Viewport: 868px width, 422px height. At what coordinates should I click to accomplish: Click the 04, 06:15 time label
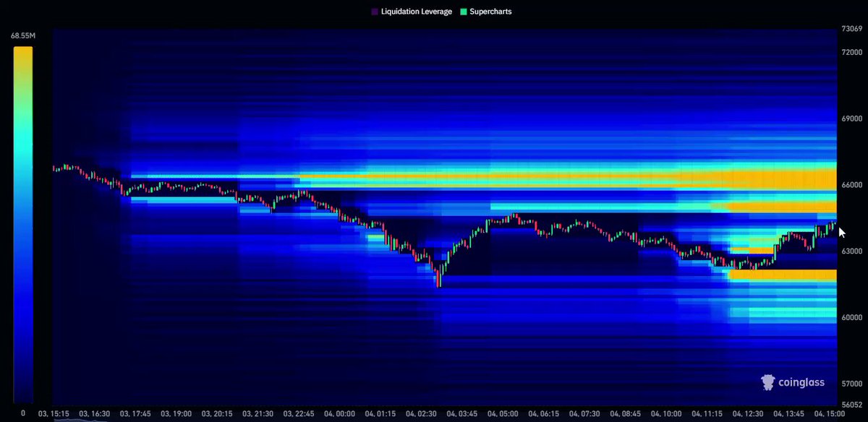(x=543, y=414)
